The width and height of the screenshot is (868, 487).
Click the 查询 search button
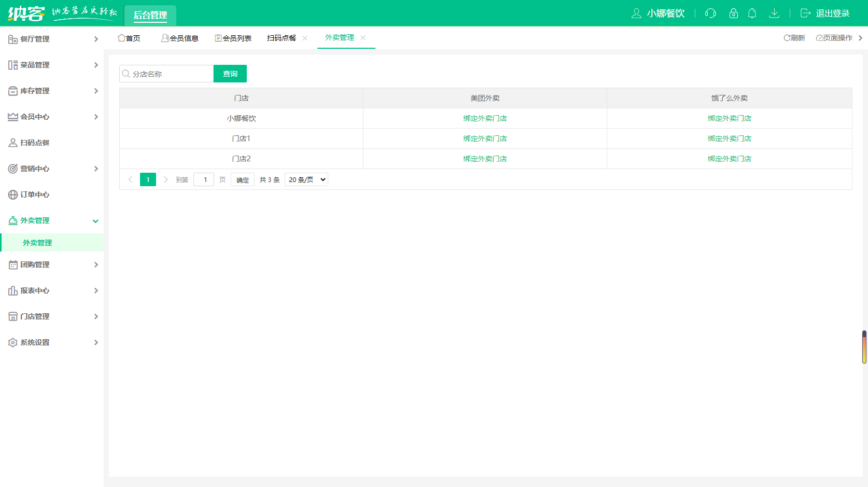click(230, 74)
